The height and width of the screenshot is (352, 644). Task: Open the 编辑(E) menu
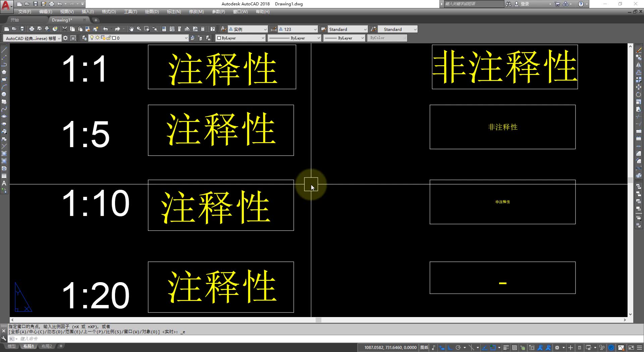pos(46,12)
